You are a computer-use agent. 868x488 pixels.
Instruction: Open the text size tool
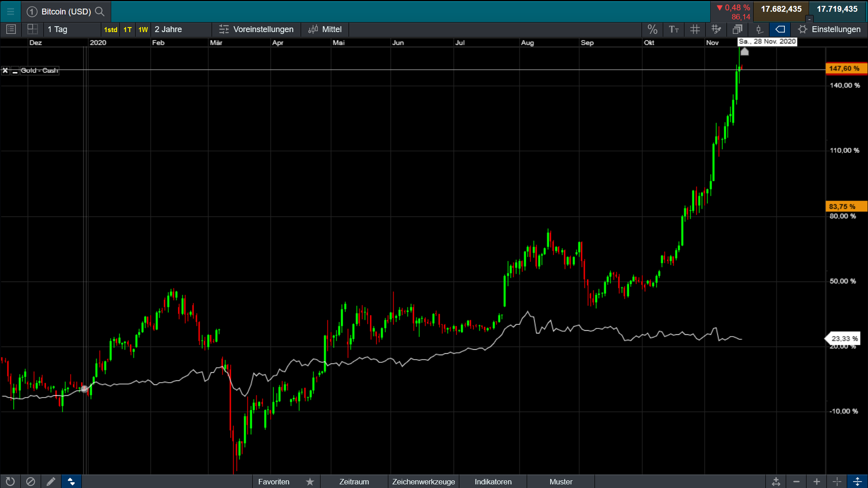[674, 29]
